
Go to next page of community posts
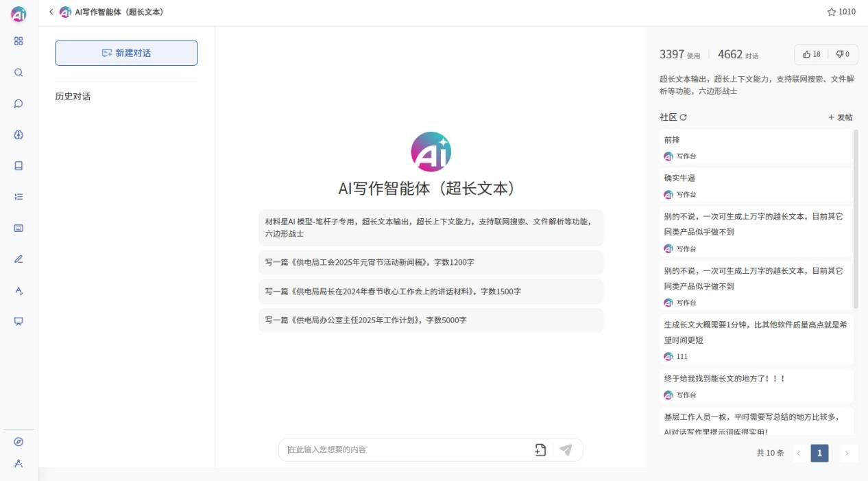tap(847, 453)
